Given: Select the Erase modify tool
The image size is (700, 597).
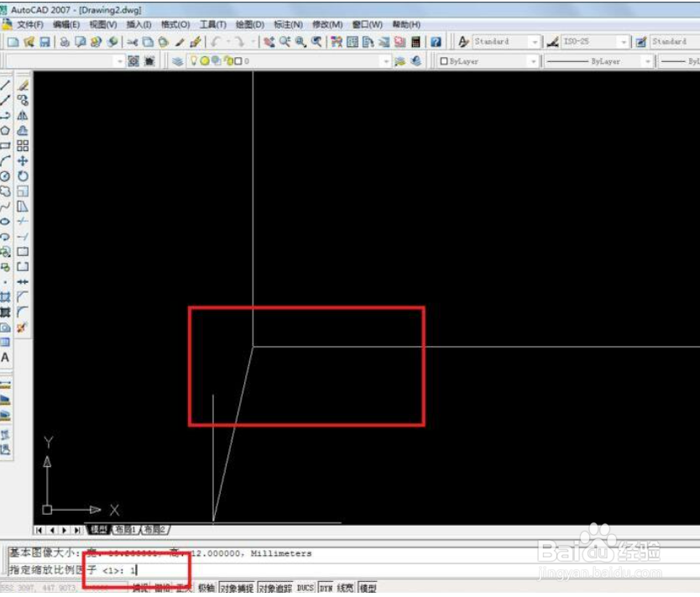Looking at the screenshot, I should pos(23,85).
